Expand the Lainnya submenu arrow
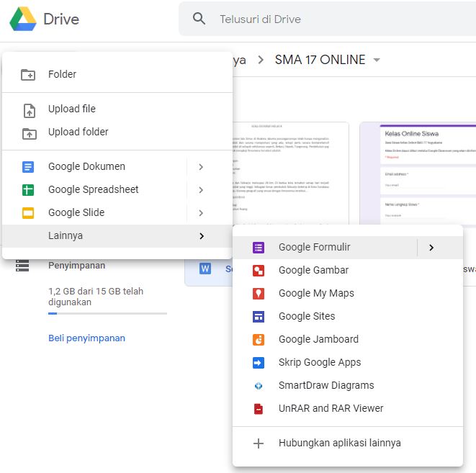Screen dimensions: 476x473 pyautogui.click(x=202, y=236)
